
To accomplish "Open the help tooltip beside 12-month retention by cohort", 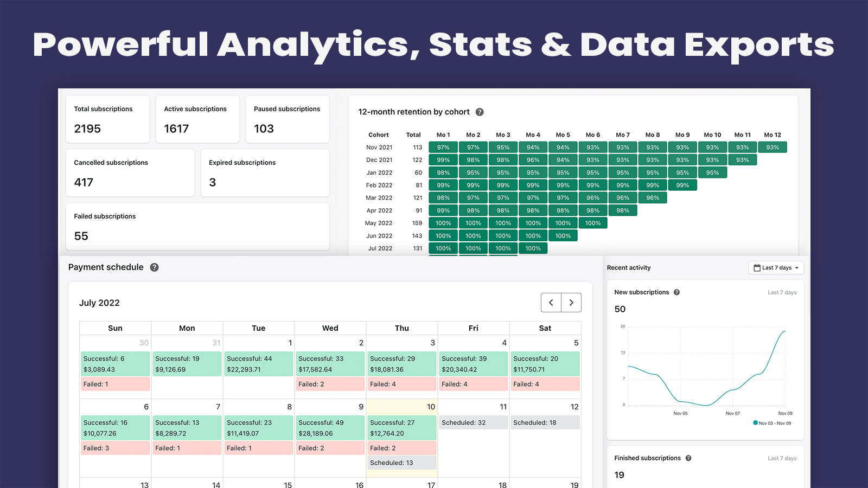I will [480, 112].
